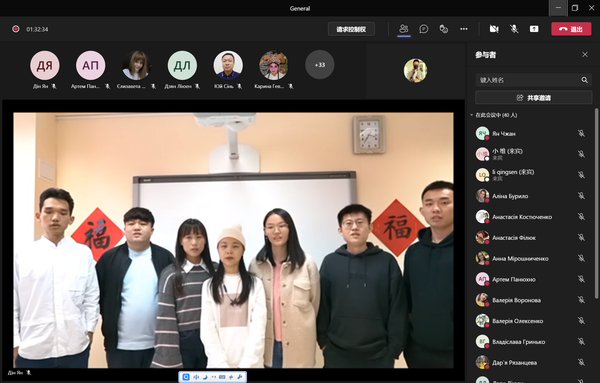The height and width of the screenshot is (383, 600).
Task: Click the microphone icon next to Ян Чжан
Action: (x=581, y=133)
